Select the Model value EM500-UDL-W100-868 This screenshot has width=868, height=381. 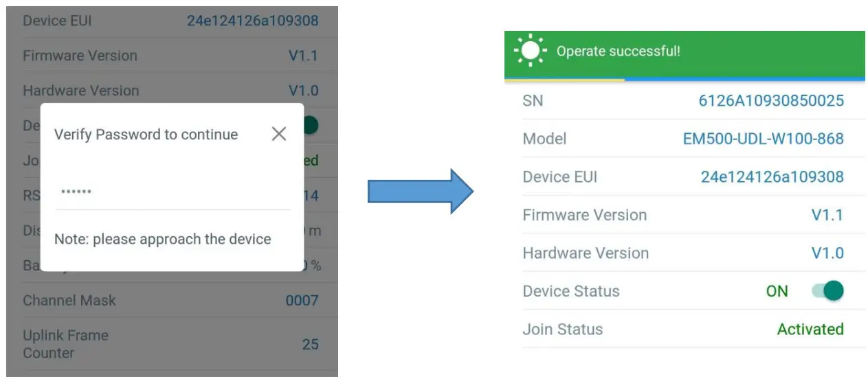(x=763, y=139)
